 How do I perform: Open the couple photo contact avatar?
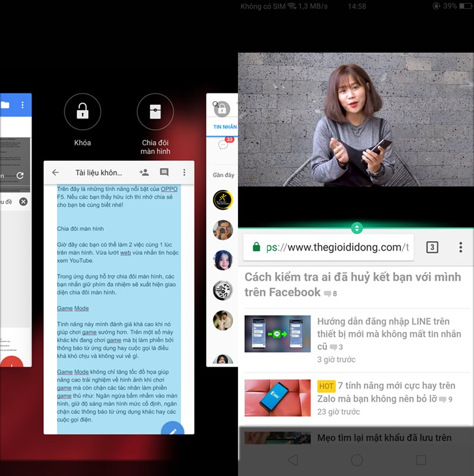click(x=223, y=320)
